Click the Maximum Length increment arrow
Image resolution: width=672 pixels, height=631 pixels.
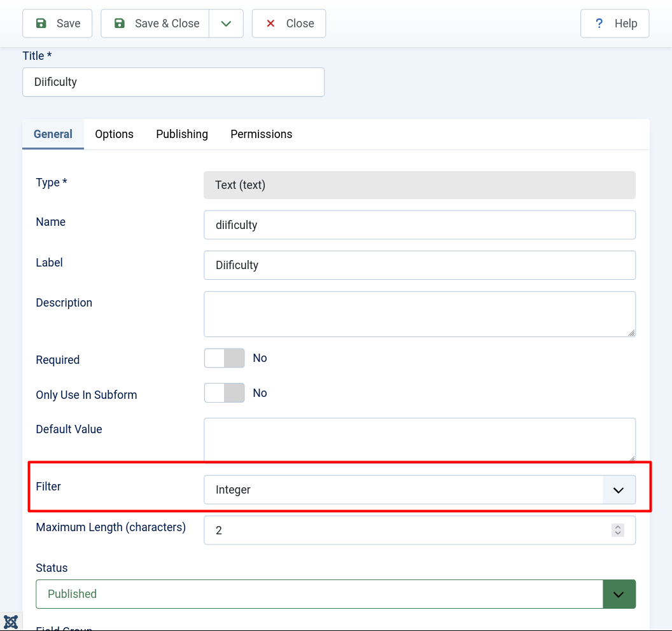coord(617,525)
